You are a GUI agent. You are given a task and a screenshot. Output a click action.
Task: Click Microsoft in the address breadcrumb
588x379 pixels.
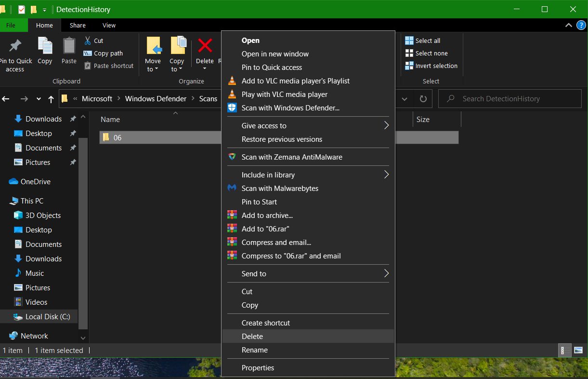click(97, 98)
